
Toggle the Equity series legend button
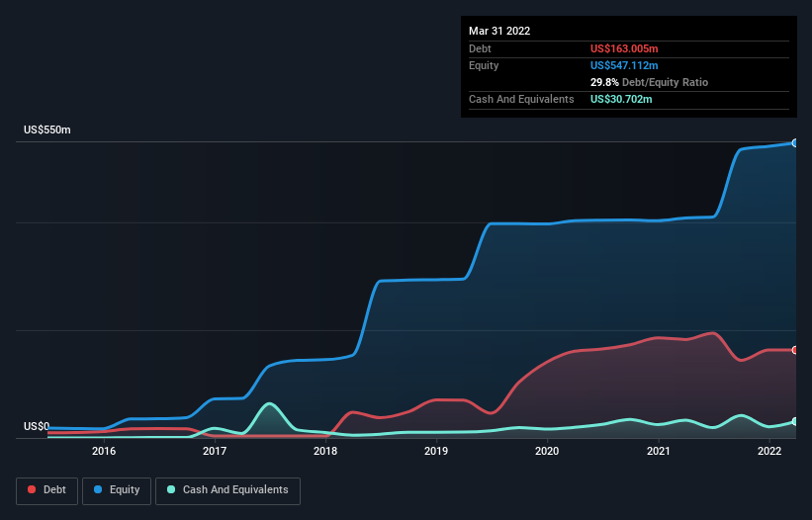(x=117, y=490)
